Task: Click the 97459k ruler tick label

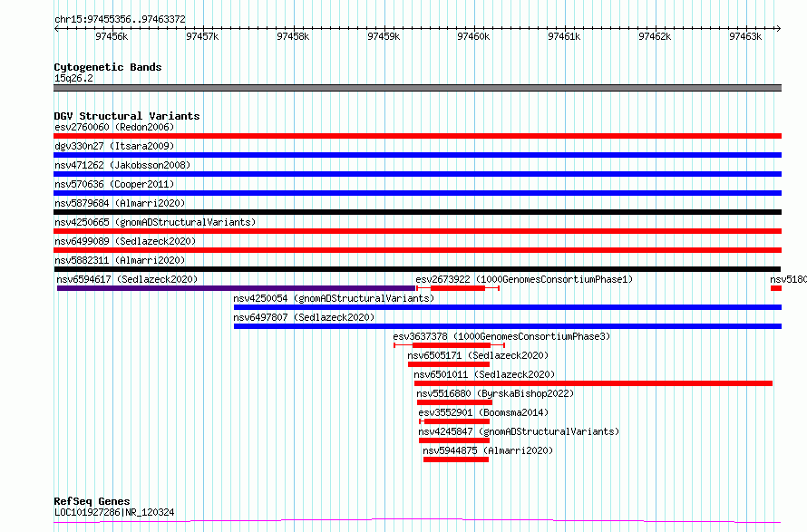Action: tap(384, 36)
